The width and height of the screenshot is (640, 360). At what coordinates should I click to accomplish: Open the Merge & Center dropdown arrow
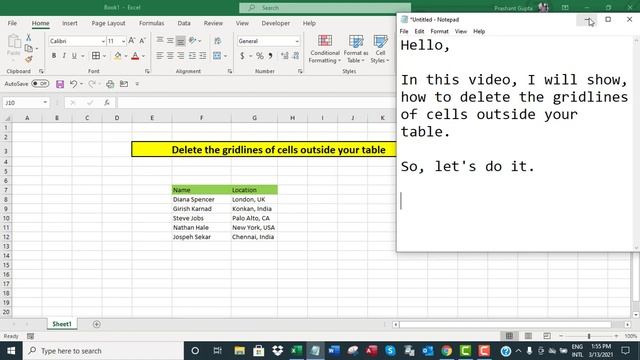(x=225, y=56)
